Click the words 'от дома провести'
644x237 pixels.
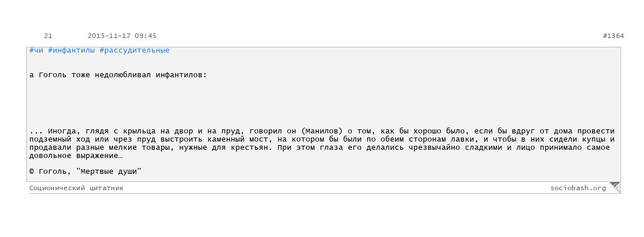pos(577,132)
